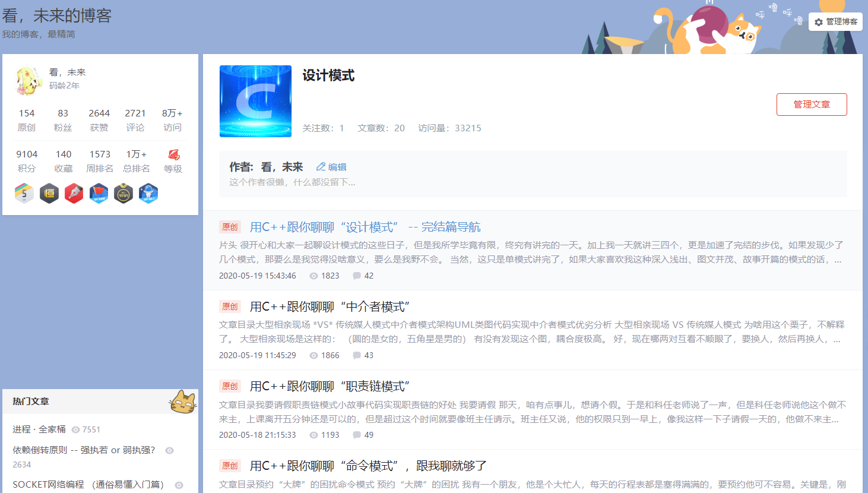This screenshot has height=493, width=868.
Task: Click the 83 粉丝 stat
Action: (63, 120)
